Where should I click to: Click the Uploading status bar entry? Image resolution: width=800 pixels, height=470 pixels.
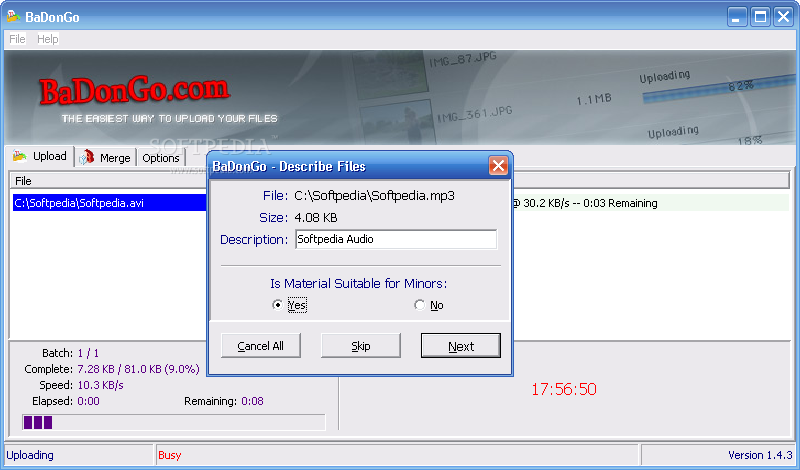pos(79,455)
